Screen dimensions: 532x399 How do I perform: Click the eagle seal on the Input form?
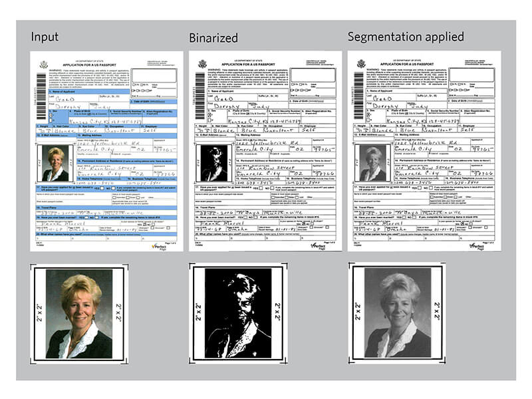(x=43, y=64)
